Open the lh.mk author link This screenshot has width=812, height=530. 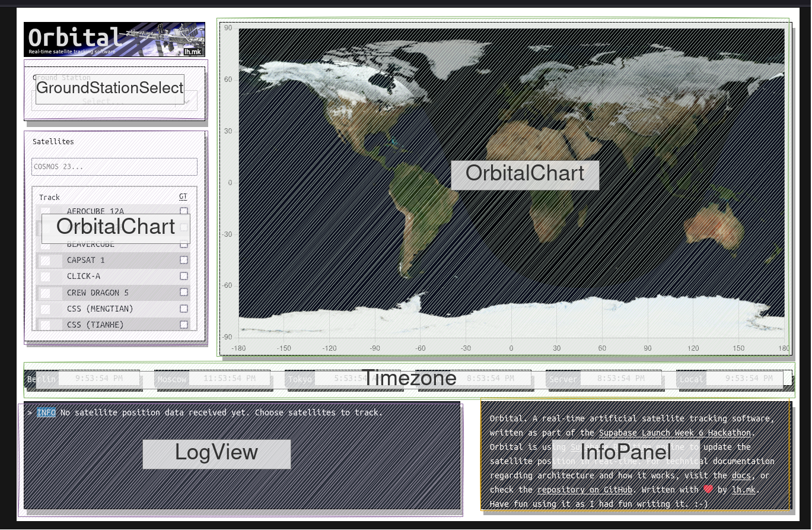click(x=744, y=490)
